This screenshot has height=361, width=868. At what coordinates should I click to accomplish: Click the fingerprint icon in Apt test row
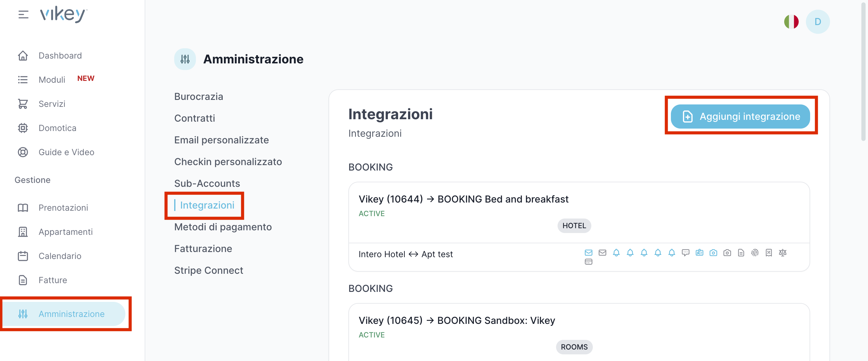click(x=755, y=253)
